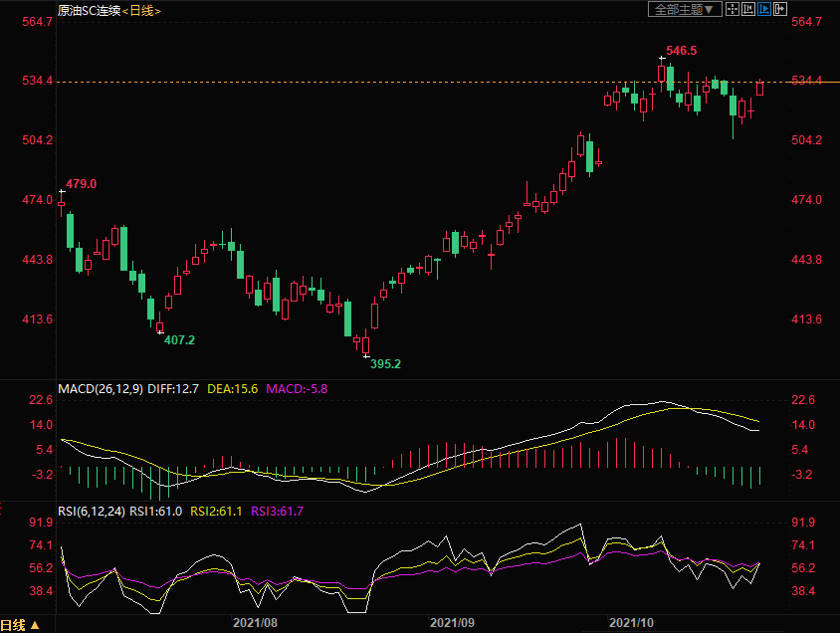Viewport: 840px width, 633px height.
Task: Click the RSI3:61.7 magenta legend value
Action: click(277, 511)
